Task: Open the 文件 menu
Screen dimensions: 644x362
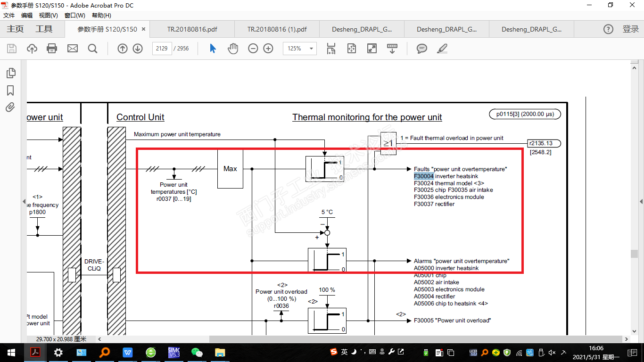Action: point(9,15)
